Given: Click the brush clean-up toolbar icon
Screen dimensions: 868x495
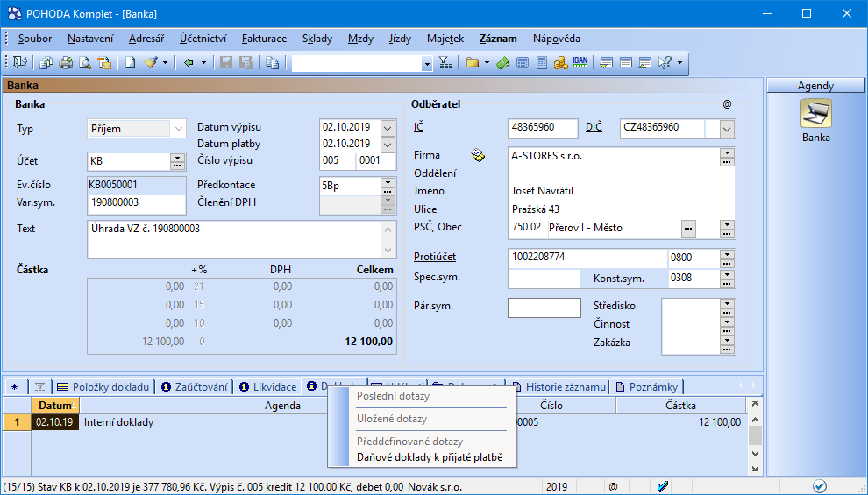Looking at the screenshot, I should point(151,62).
